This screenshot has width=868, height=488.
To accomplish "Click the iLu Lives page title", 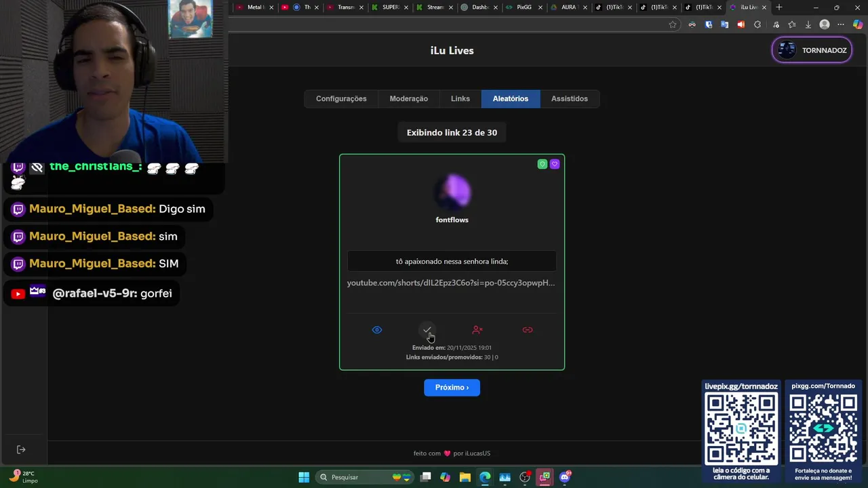I will tap(452, 51).
